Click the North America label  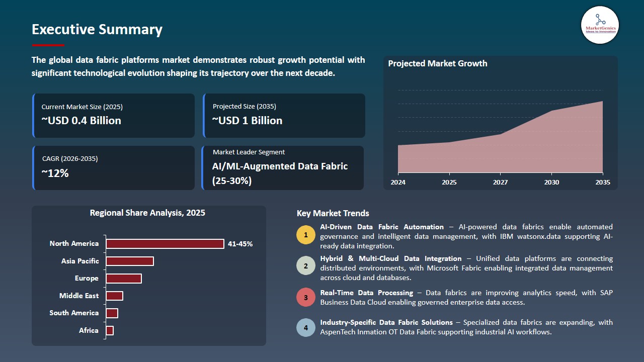coord(74,243)
